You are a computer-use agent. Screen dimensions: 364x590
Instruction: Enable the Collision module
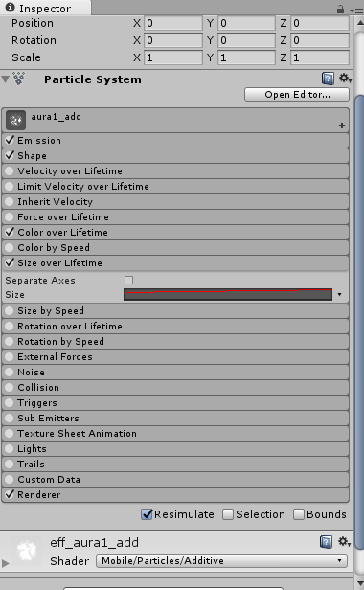click(10, 388)
